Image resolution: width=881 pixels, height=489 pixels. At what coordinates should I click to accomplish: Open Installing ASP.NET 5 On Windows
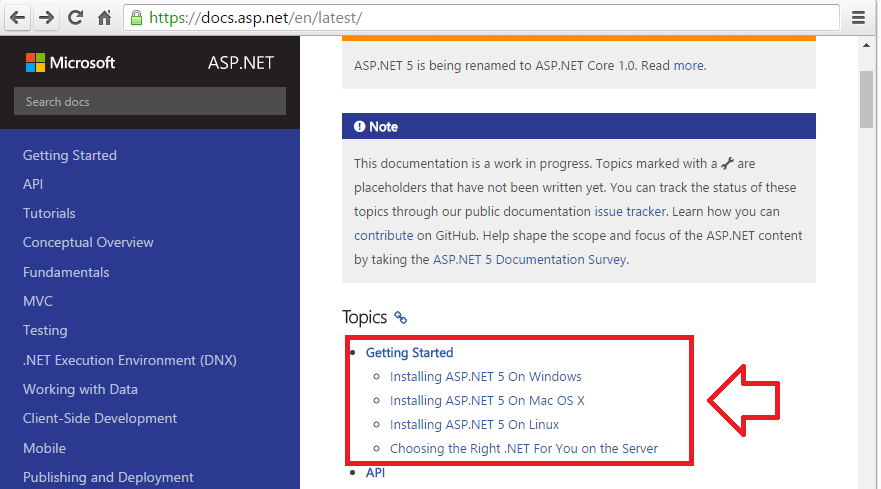485,377
